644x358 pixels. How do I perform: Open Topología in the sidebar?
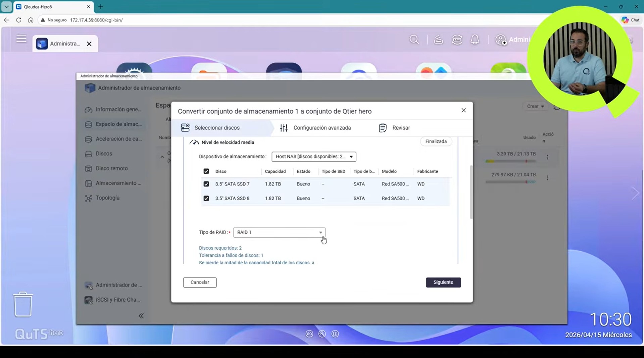click(x=107, y=198)
